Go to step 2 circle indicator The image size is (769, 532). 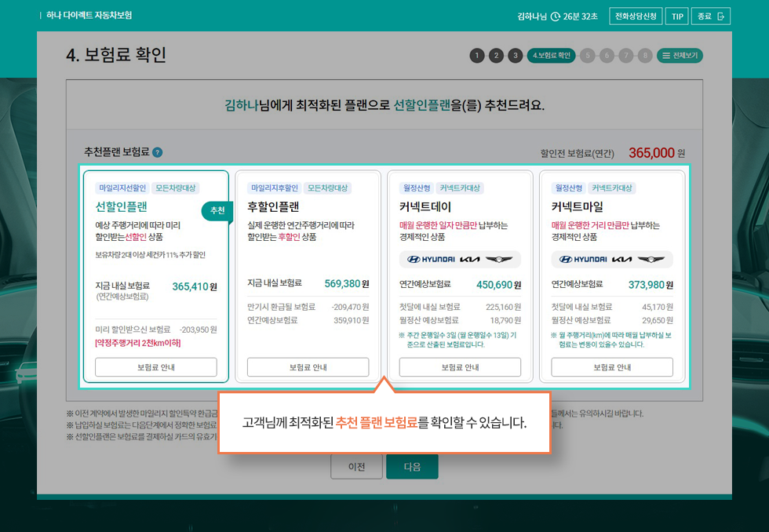click(496, 56)
